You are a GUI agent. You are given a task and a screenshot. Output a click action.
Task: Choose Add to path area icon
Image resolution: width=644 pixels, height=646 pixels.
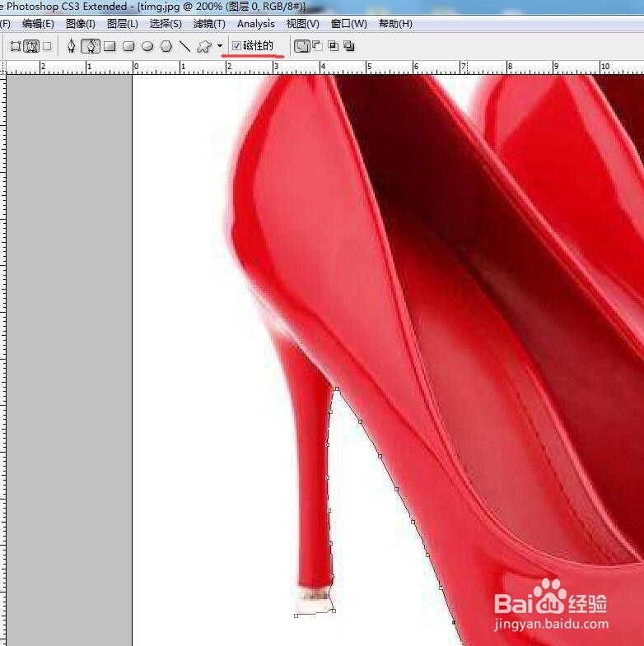[x=301, y=46]
